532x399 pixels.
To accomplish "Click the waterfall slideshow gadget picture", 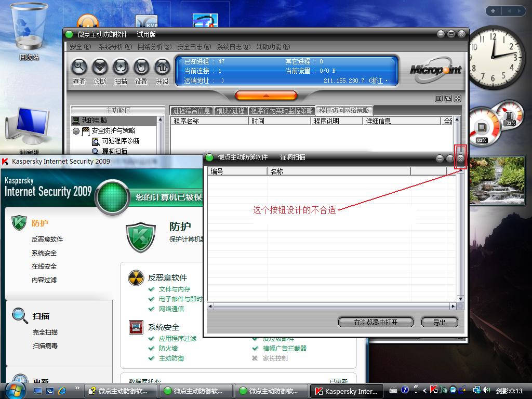I will click(x=497, y=180).
